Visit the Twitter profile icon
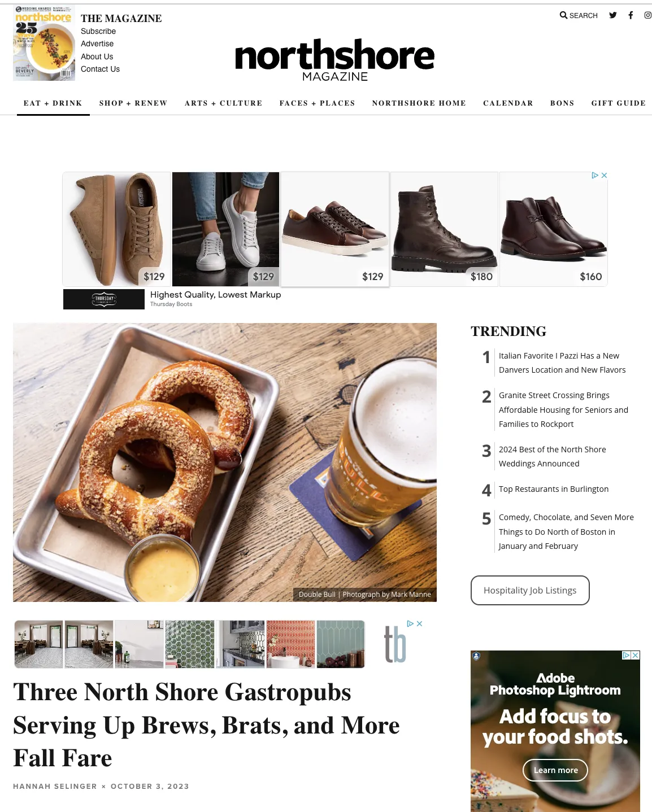 pos(613,15)
